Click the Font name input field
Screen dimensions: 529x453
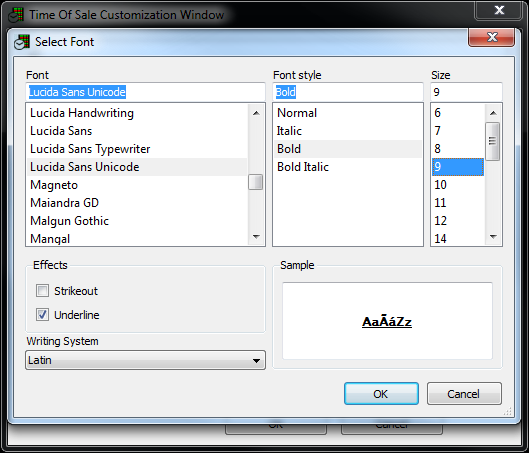145,92
